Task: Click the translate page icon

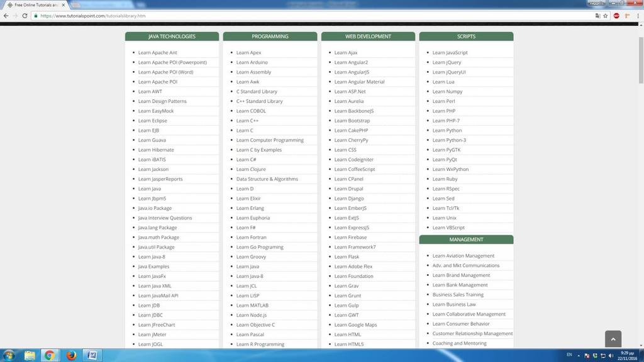Action: pyautogui.click(x=597, y=16)
